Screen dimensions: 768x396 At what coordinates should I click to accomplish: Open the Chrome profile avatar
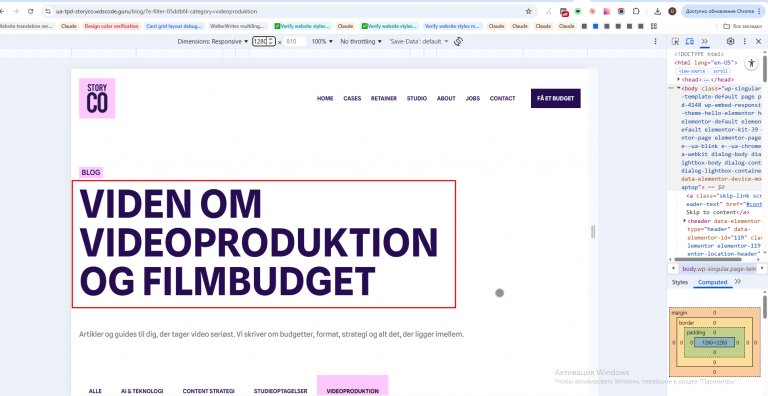point(672,11)
